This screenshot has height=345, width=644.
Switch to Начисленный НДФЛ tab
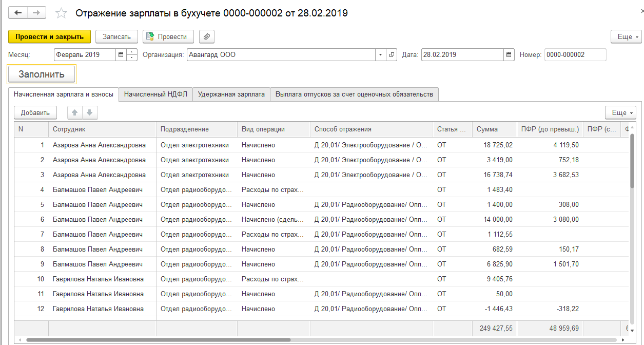click(x=156, y=94)
